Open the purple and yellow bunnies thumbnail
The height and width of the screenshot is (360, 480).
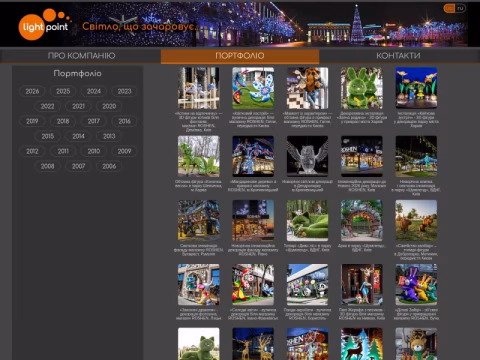coord(416,285)
